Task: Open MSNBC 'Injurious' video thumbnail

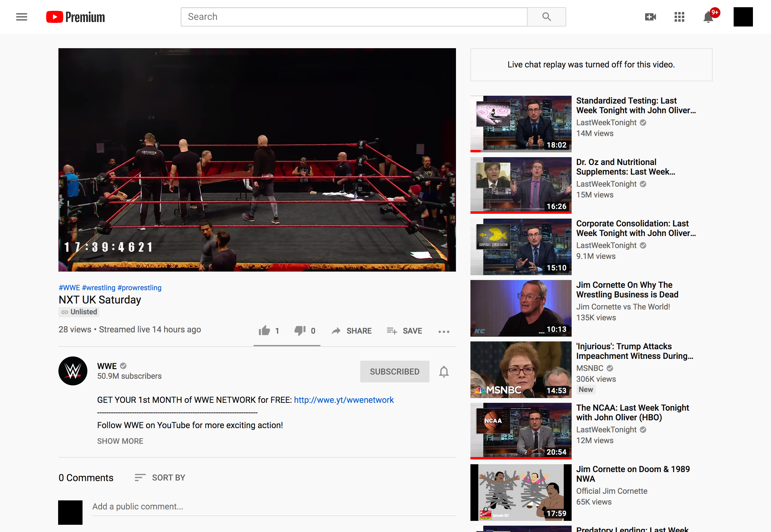Action: [x=520, y=369]
